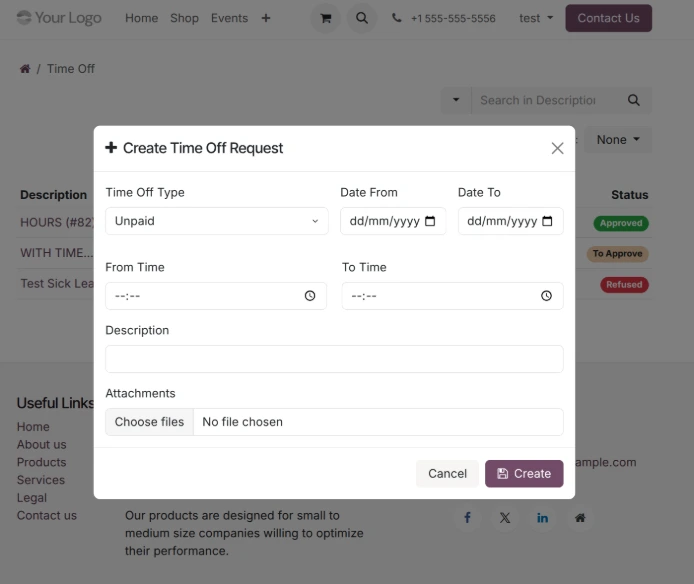Open the Date From calendar picker icon
Image resolution: width=694 pixels, height=584 pixels.
click(431, 221)
